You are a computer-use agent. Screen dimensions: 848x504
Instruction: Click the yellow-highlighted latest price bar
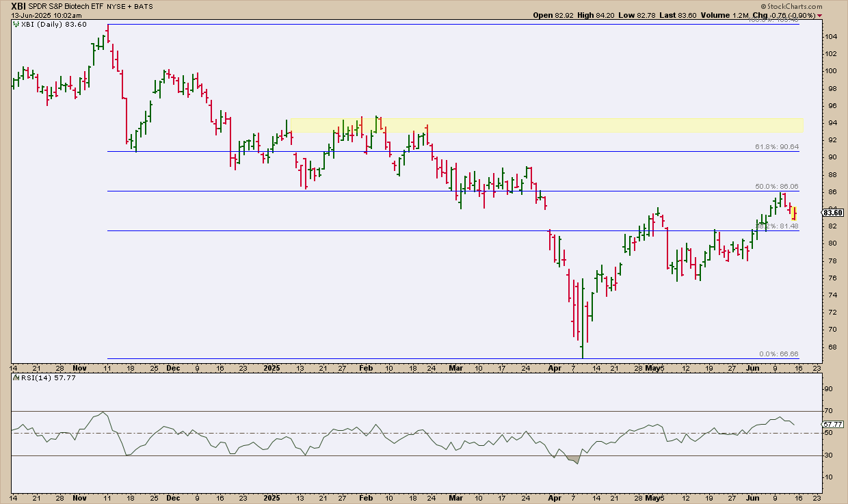(794, 213)
